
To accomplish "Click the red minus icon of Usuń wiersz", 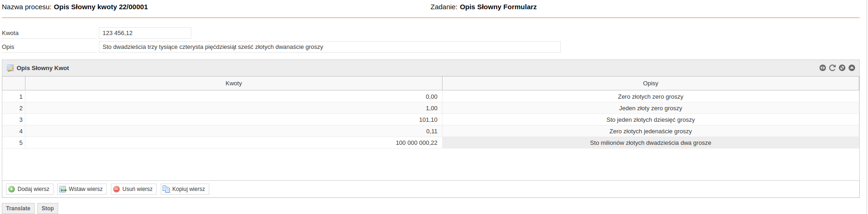I will click(x=116, y=189).
